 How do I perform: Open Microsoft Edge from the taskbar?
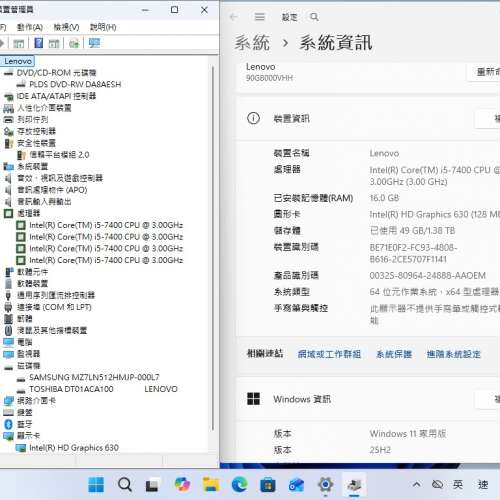click(240, 484)
